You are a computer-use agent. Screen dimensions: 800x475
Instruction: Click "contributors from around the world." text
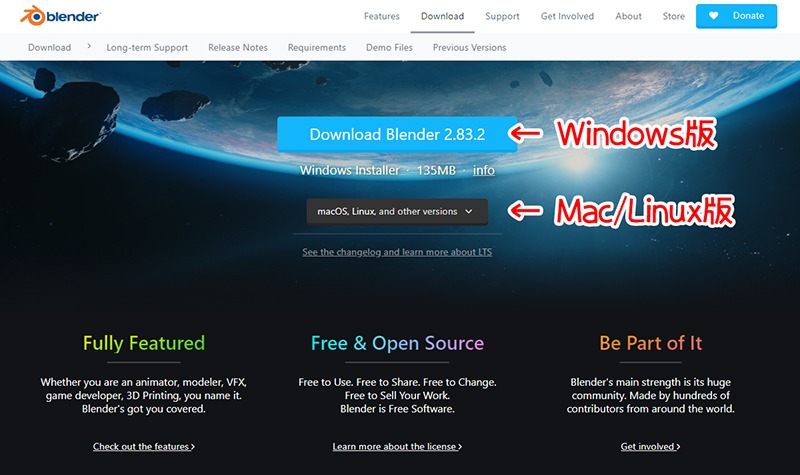(651, 409)
